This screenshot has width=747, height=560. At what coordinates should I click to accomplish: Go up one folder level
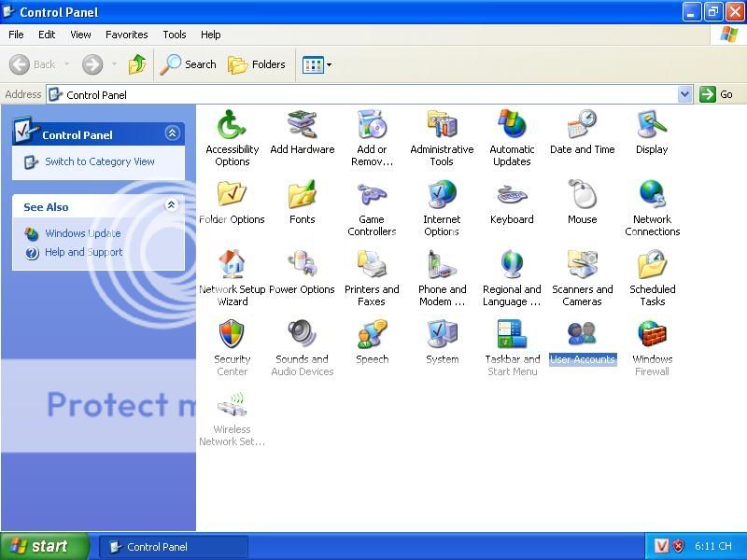tap(137, 64)
